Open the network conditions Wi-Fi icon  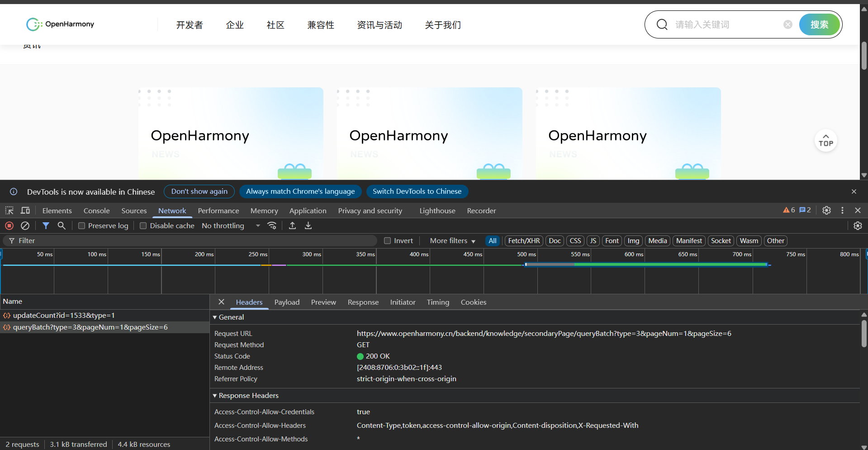pos(272,225)
